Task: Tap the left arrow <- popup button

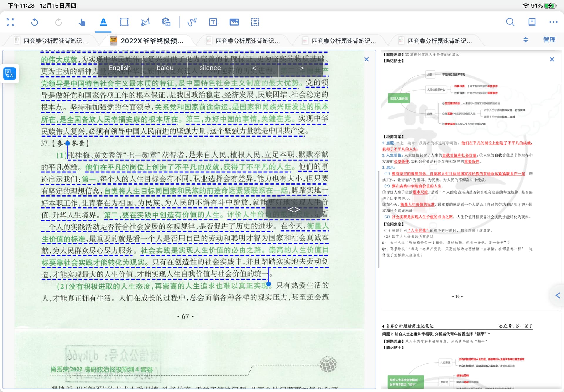Action: [255, 68]
